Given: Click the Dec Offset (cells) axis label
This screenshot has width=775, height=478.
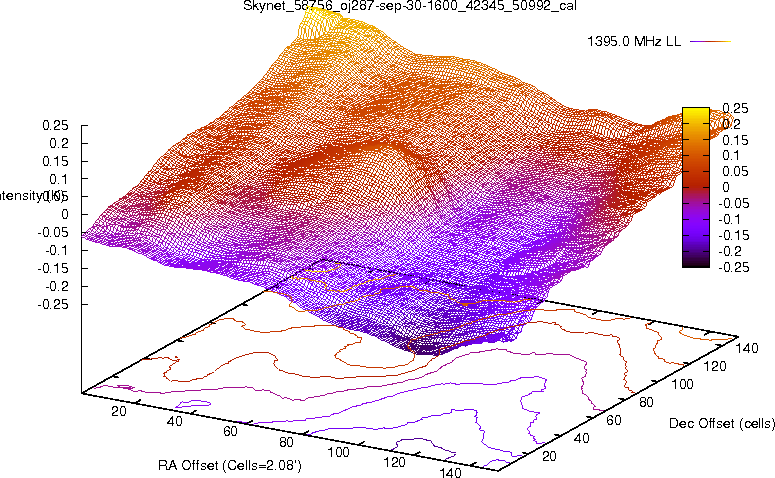Looking at the screenshot, I should (722, 423).
